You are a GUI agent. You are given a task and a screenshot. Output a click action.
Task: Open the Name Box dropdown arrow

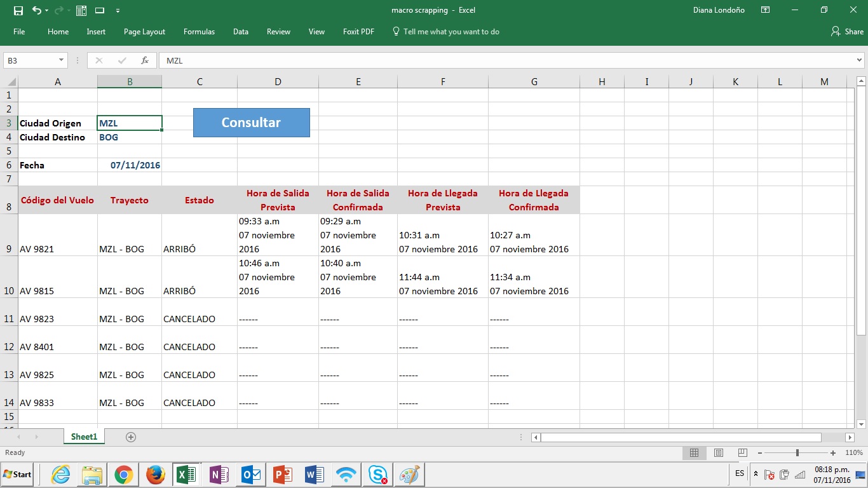(x=61, y=60)
